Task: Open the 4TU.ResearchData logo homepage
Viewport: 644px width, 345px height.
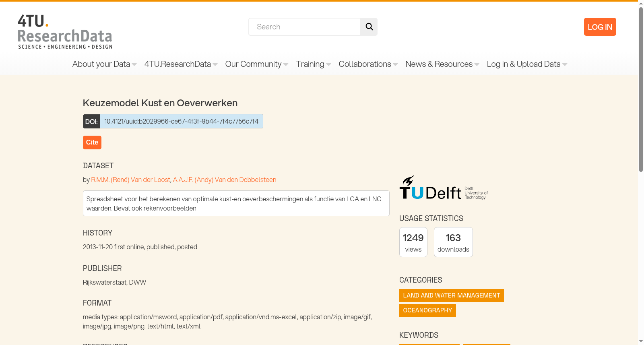Action: [65, 32]
